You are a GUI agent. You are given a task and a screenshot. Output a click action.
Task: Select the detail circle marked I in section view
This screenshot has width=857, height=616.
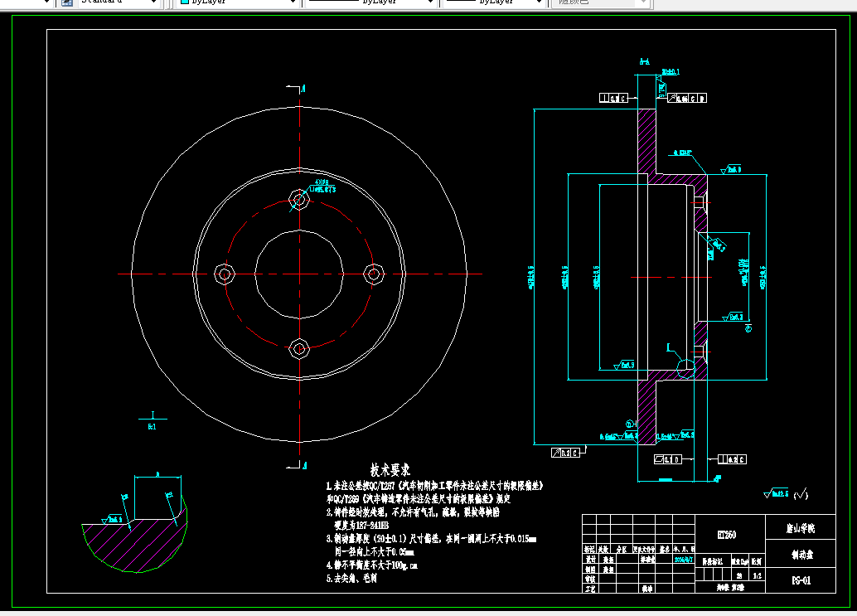[x=686, y=368]
